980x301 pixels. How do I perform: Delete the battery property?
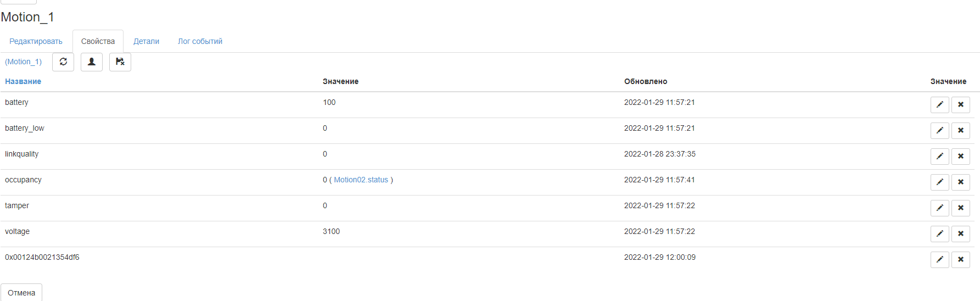[x=960, y=104]
